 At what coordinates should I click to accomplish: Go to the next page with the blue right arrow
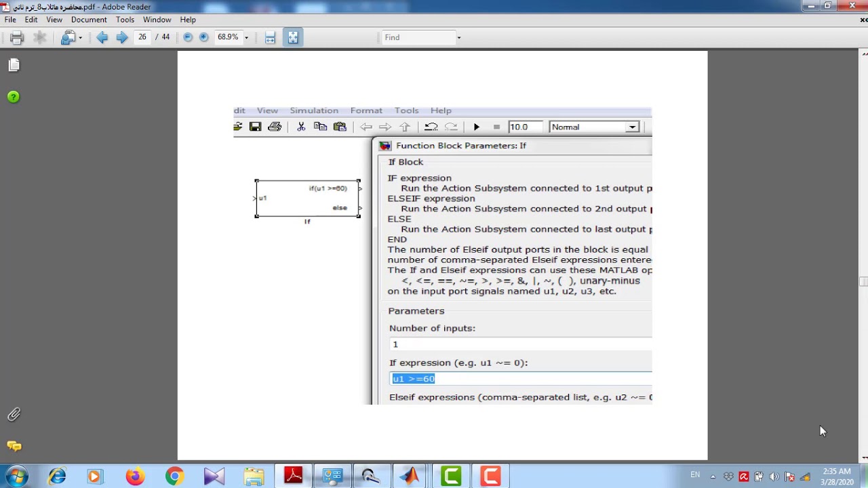122,38
